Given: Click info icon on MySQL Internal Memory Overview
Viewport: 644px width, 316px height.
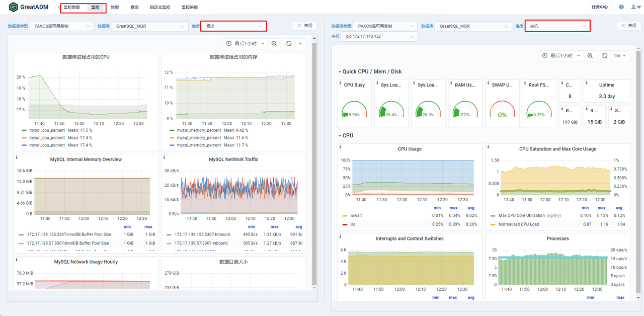Looking at the screenshot, I should pyautogui.click(x=17, y=158).
